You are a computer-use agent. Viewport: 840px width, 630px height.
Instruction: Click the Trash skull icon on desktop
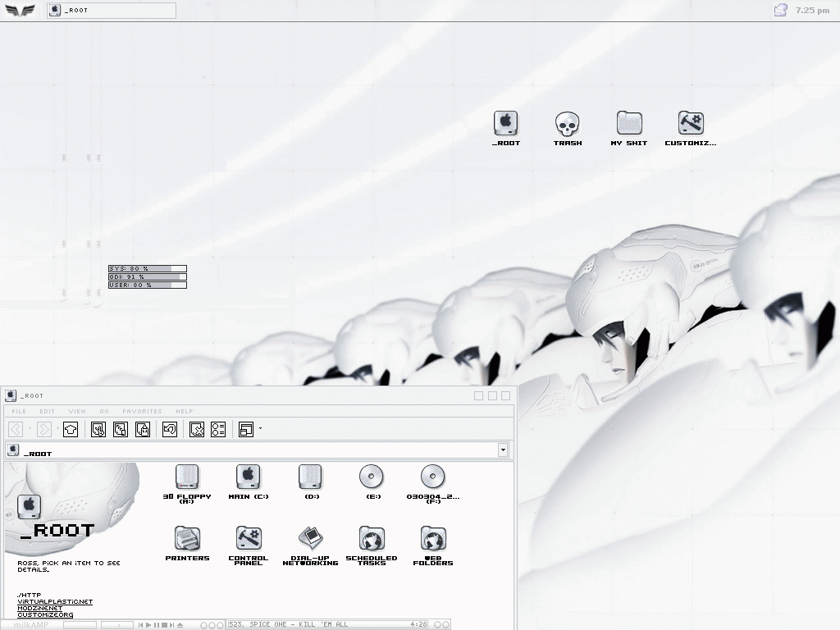567,125
